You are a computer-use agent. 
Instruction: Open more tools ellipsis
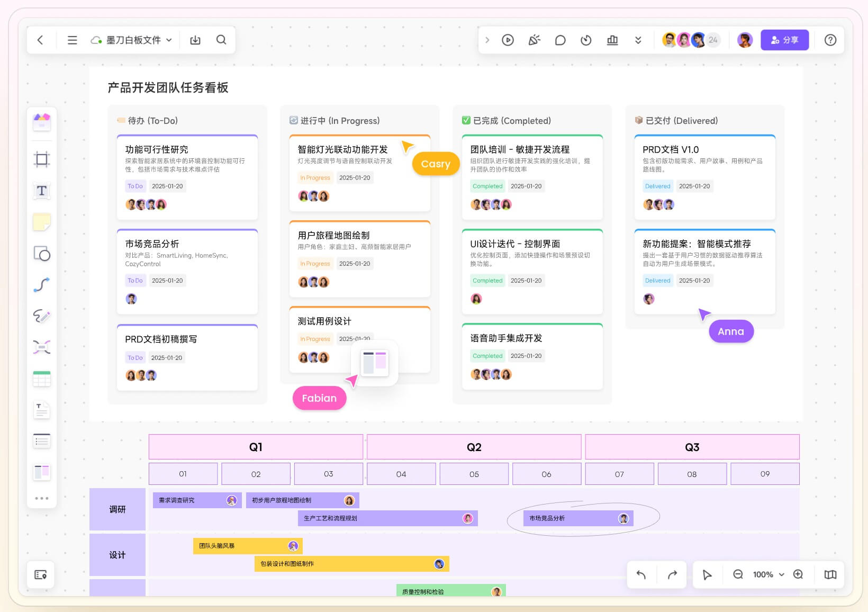pos(42,498)
